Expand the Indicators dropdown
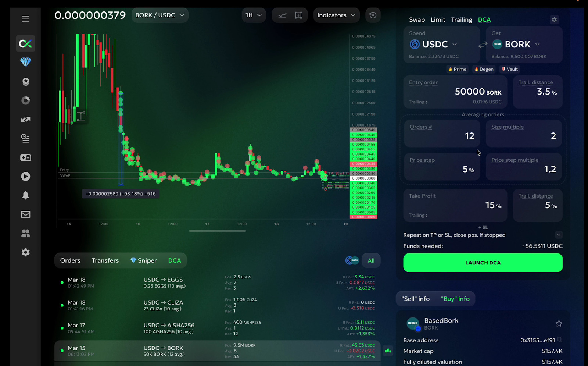588x366 pixels. point(336,15)
